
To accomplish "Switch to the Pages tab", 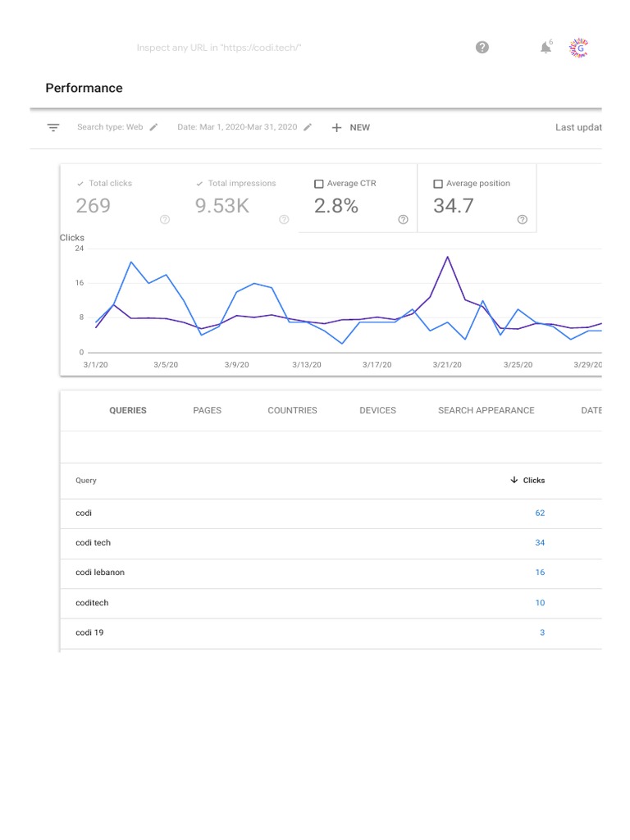I will [207, 410].
